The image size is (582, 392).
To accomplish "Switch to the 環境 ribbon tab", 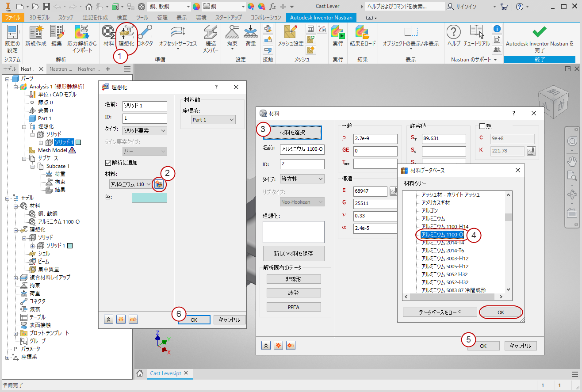I will point(201,18).
